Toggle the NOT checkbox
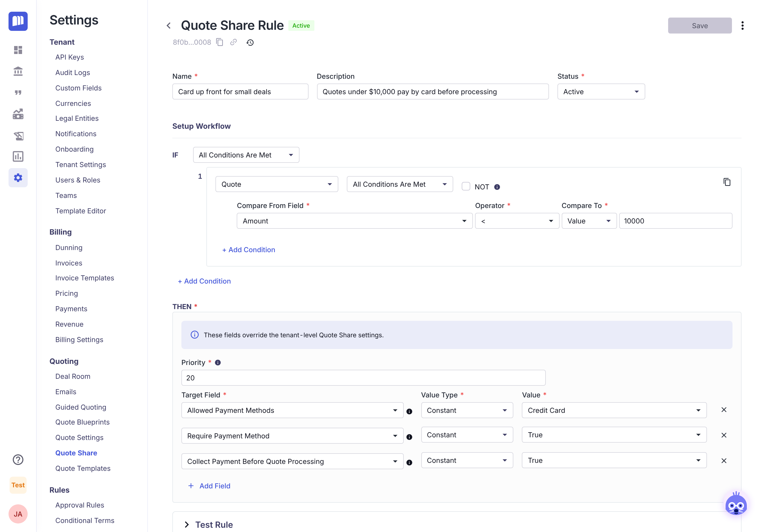This screenshot has height=532, width=766. [x=466, y=186]
